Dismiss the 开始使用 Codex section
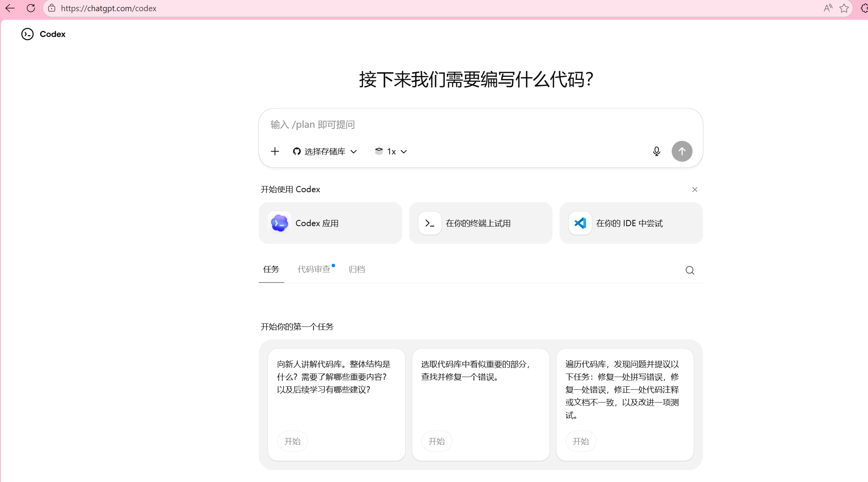 click(x=694, y=189)
